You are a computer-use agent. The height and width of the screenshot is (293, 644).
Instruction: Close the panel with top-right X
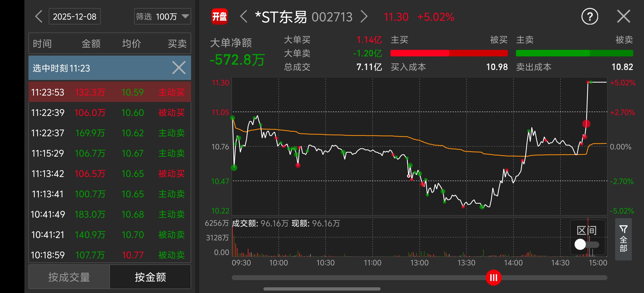pos(623,16)
